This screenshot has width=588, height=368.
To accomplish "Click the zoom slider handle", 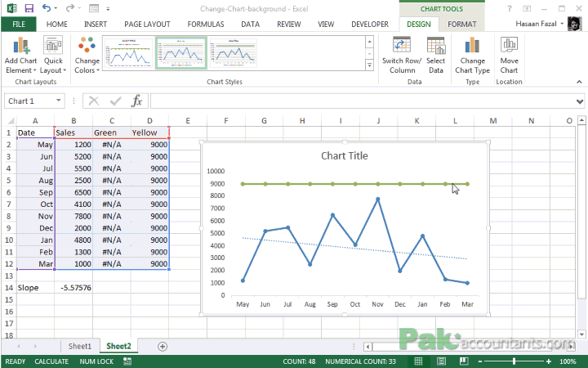I will coord(514,361).
